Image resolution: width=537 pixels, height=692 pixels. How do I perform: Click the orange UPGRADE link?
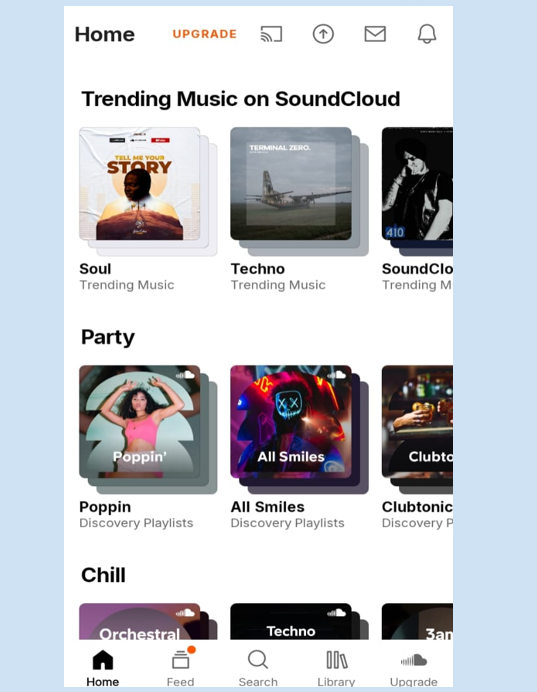[205, 34]
